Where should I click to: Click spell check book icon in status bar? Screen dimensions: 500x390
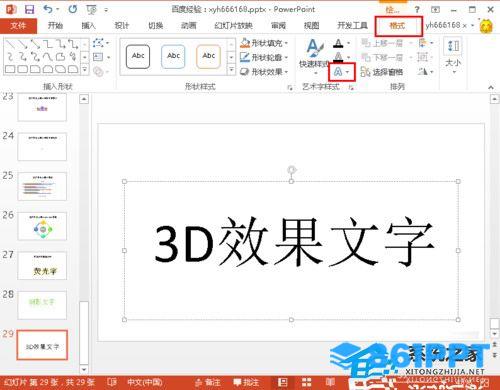[112, 382]
